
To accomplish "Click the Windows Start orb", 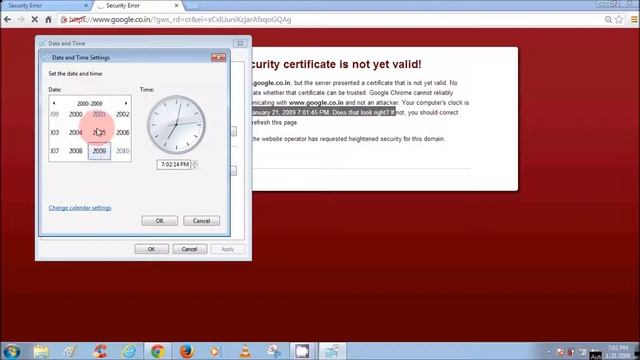I will pos(11,351).
